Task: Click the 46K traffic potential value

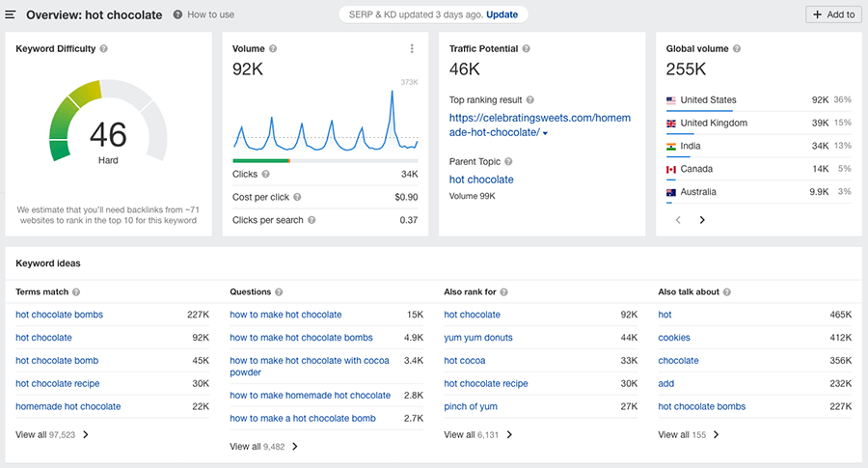Action: (x=465, y=69)
